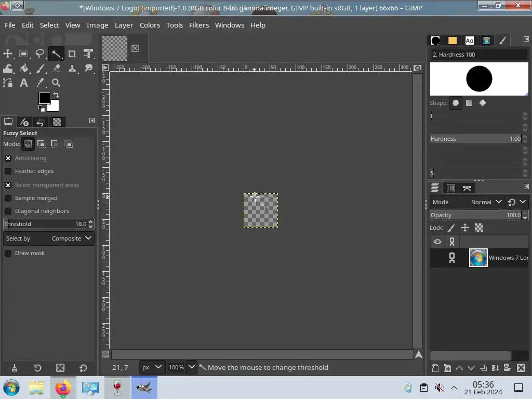Toggle visibility eye of Windows 7 Logo layer
This screenshot has height=399, width=532.
(437, 258)
